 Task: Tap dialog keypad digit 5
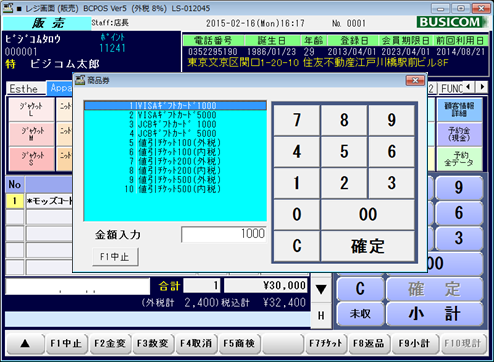coord(344,152)
